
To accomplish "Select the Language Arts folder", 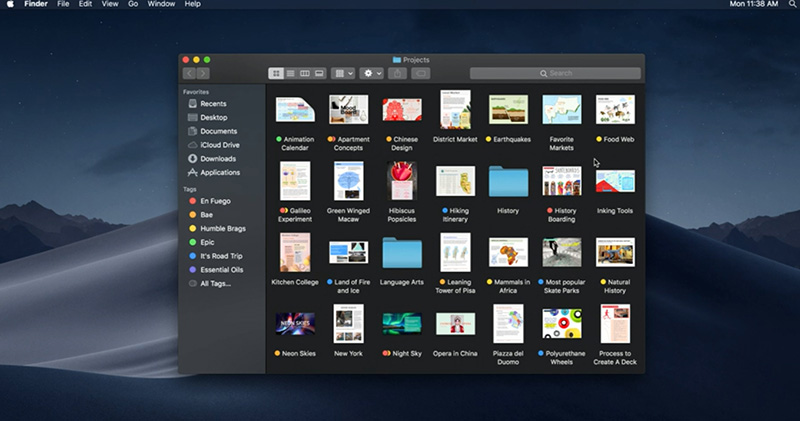I will pos(402,254).
